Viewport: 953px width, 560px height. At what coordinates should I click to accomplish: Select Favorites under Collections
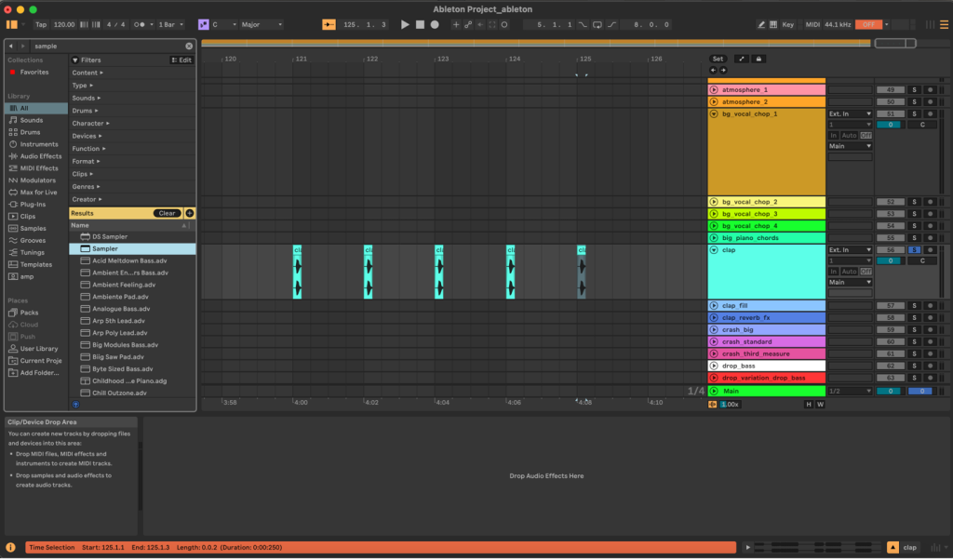tap(33, 72)
